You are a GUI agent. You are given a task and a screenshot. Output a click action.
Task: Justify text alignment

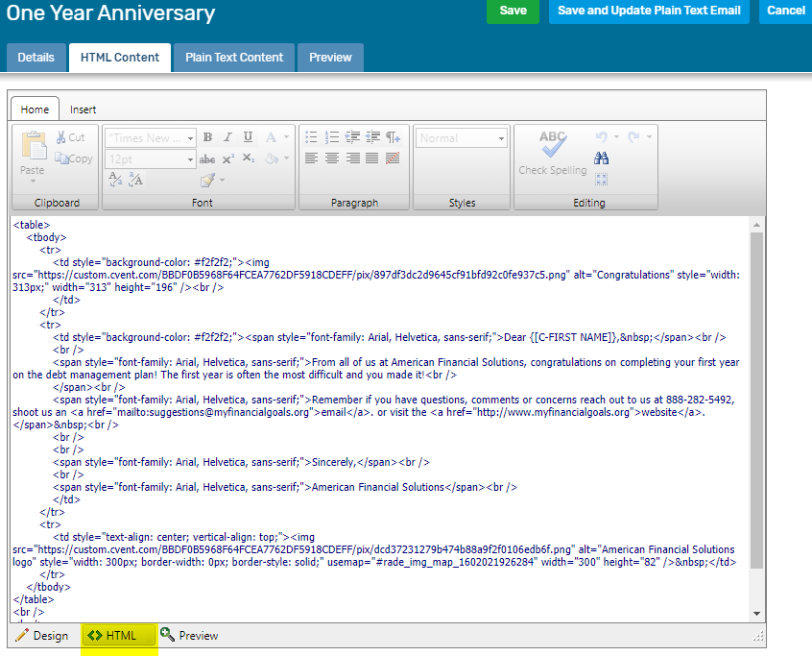click(372, 158)
